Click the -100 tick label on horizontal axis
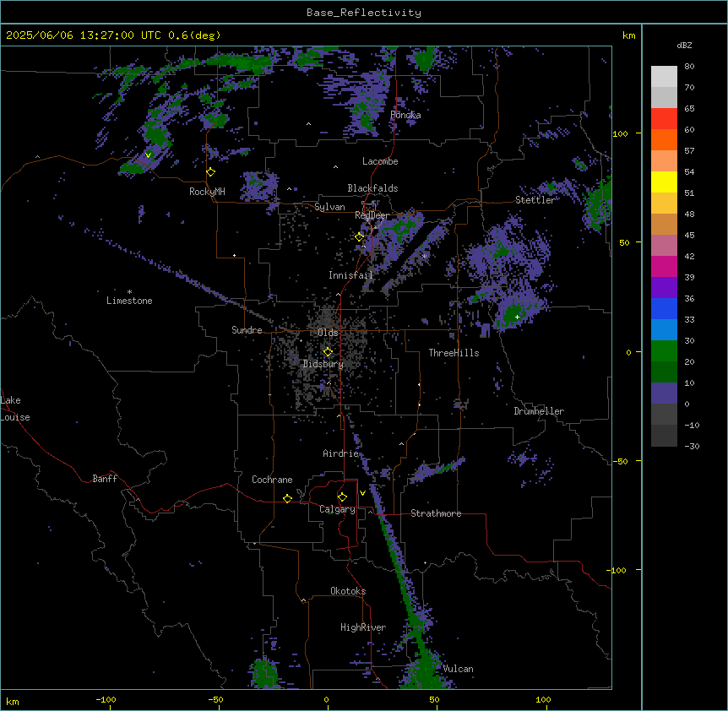728x711 pixels. point(106,699)
